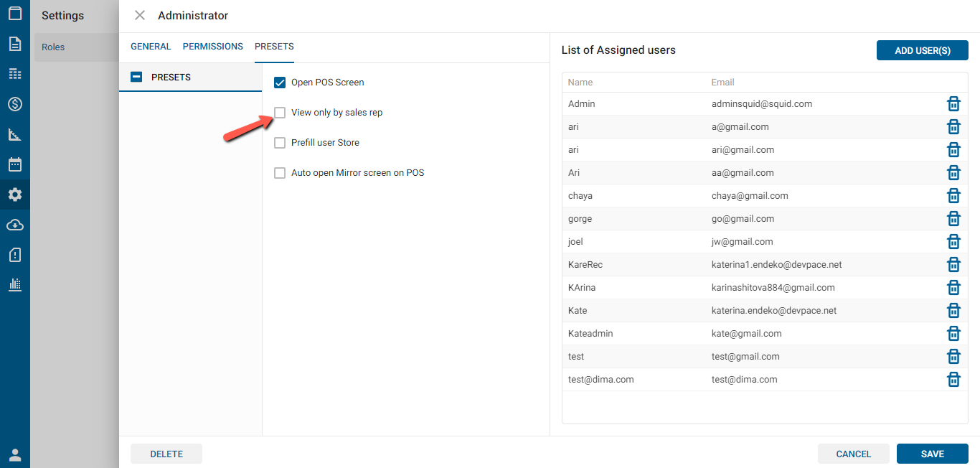Switch to the PERMISSIONS tab

(x=212, y=47)
